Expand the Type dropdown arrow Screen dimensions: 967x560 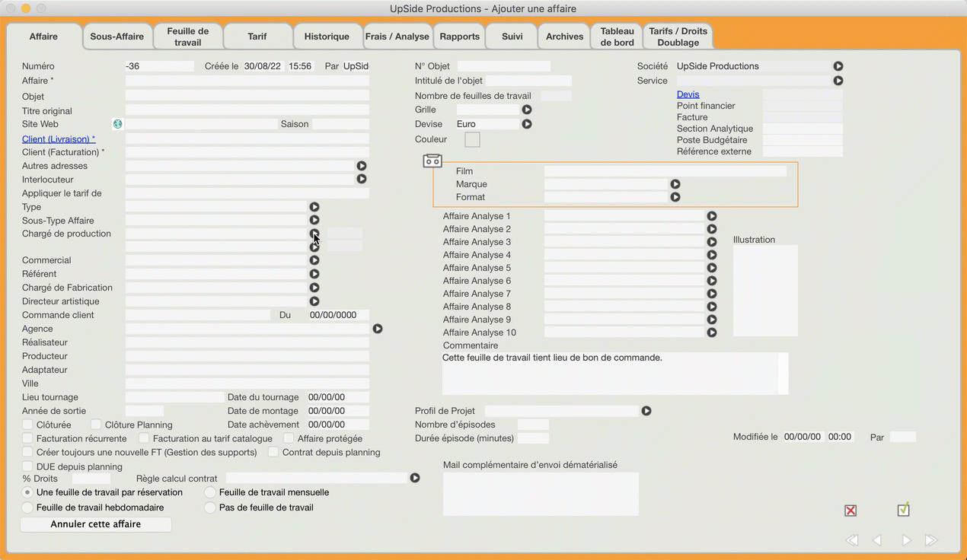point(314,207)
